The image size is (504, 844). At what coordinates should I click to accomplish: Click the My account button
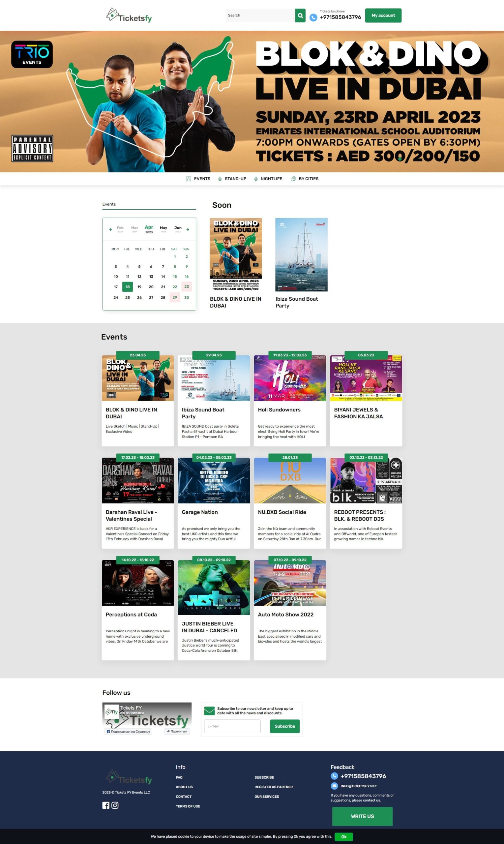(x=383, y=15)
